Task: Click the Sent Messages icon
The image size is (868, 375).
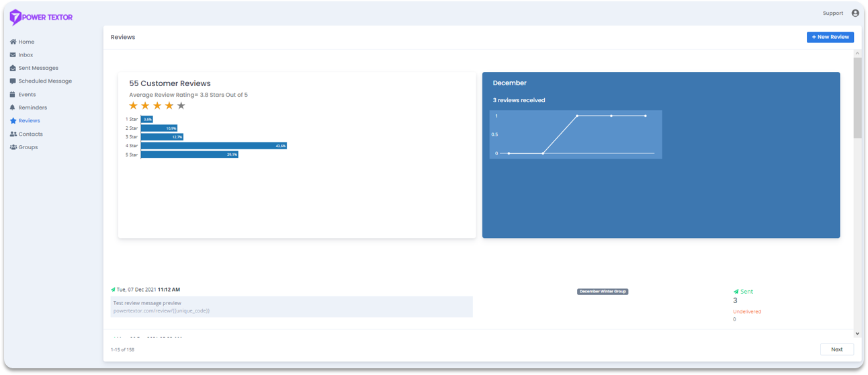Action: coord(13,68)
